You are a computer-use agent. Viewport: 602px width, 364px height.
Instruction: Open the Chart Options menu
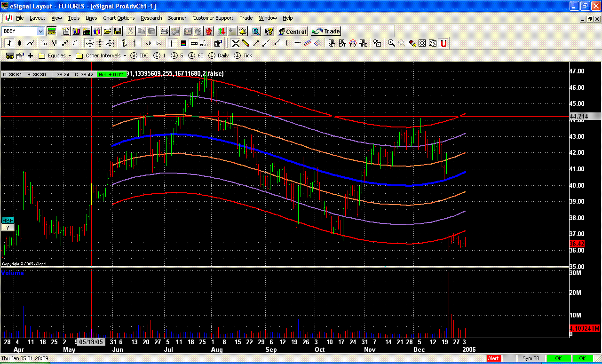[x=119, y=18]
